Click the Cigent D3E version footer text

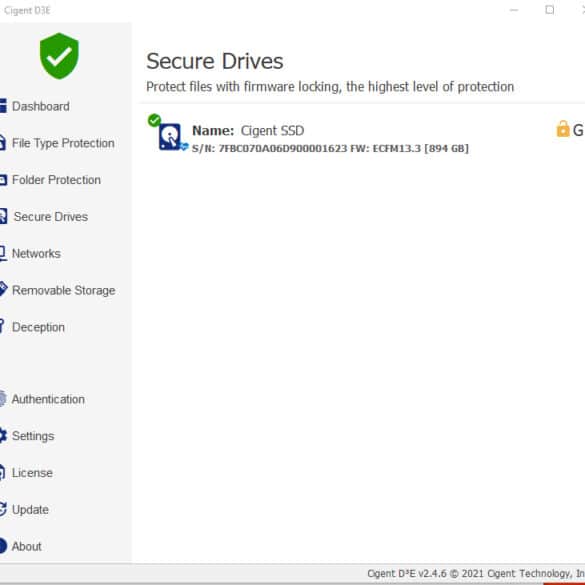pyautogui.click(x=476, y=573)
